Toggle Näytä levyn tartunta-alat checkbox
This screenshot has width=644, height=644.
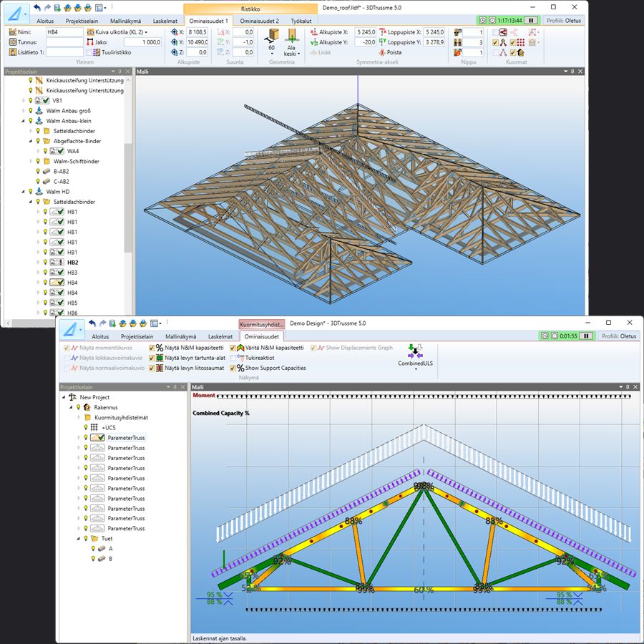point(152,358)
